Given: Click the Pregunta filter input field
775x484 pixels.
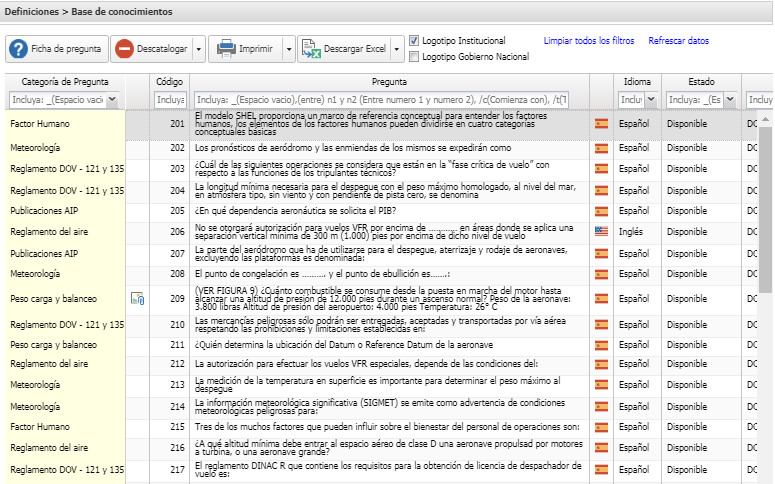Looking at the screenshot, I should coord(381,100).
